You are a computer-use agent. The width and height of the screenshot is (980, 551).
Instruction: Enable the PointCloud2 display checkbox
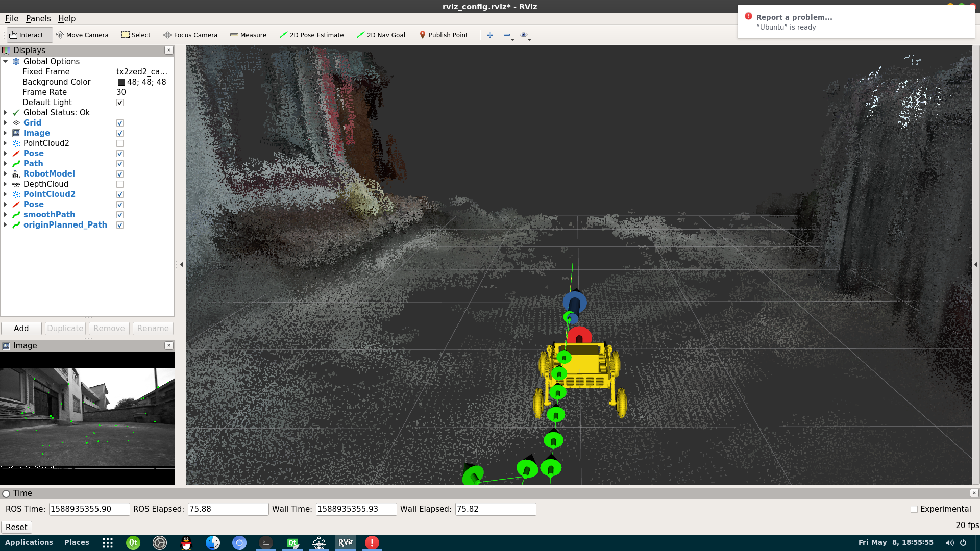tap(120, 143)
